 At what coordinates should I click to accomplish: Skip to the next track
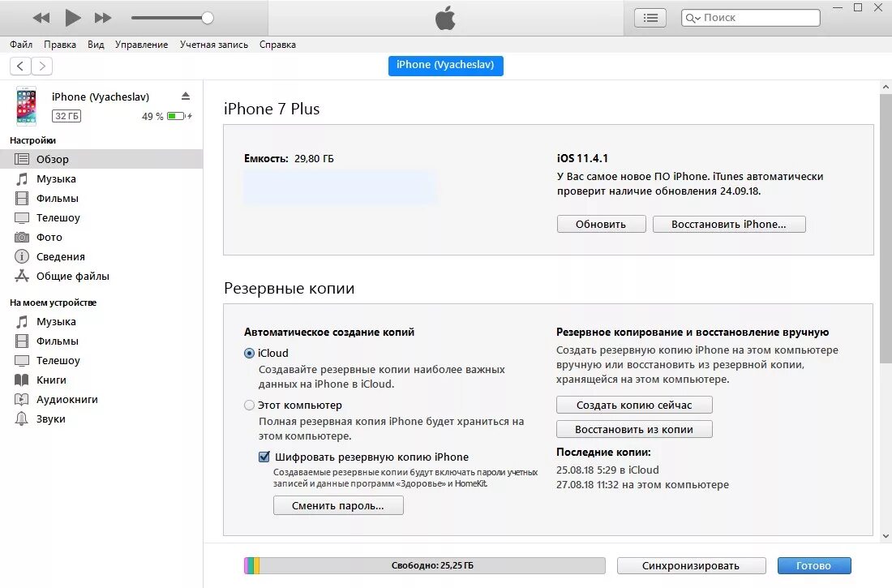tap(103, 18)
